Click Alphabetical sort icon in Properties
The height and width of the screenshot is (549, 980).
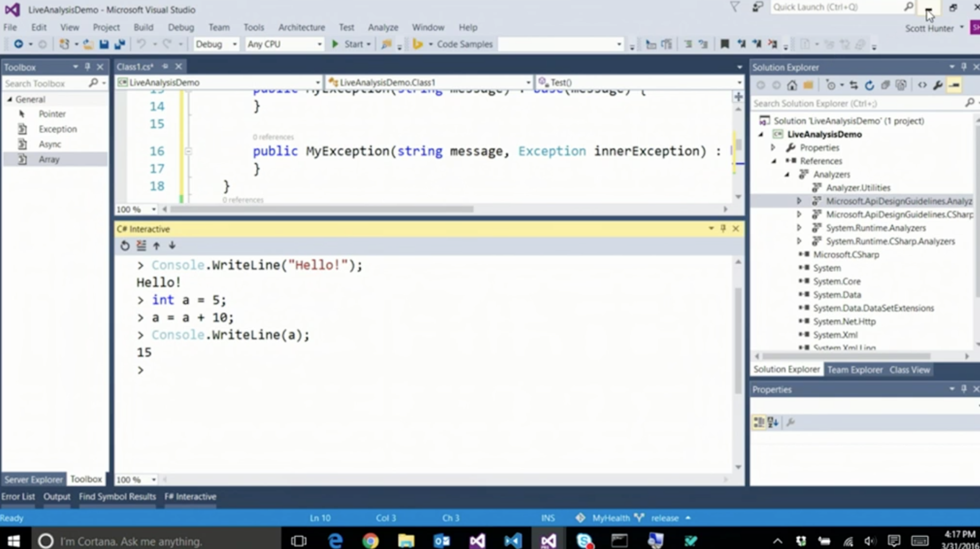773,423
